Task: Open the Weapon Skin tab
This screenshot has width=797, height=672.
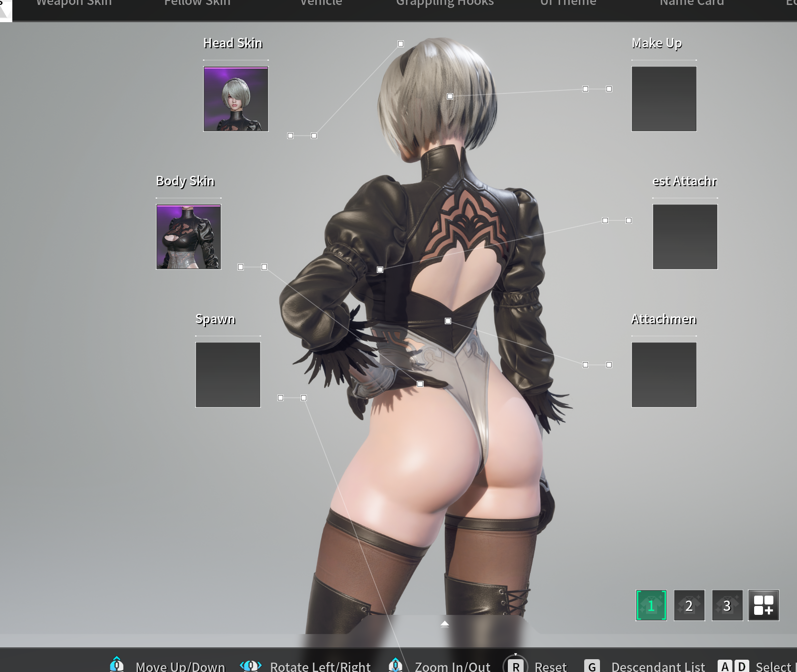Action: pyautogui.click(x=74, y=3)
